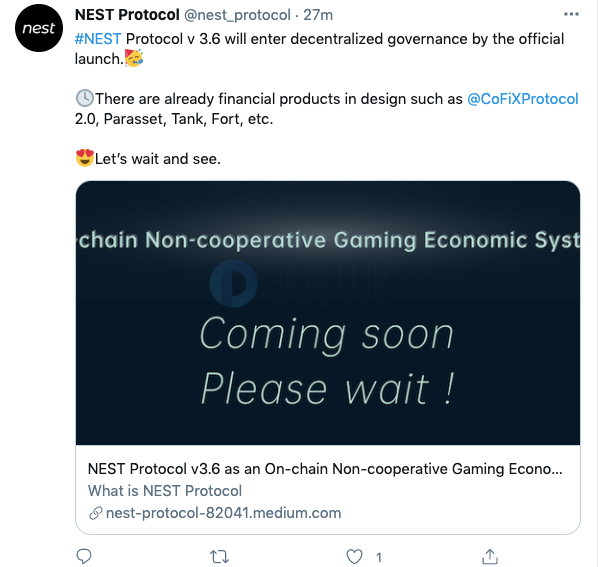Click the chain link icon beside the medium URL
The height and width of the screenshot is (567, 598).
pyautogui.click(x=96, y=513)
